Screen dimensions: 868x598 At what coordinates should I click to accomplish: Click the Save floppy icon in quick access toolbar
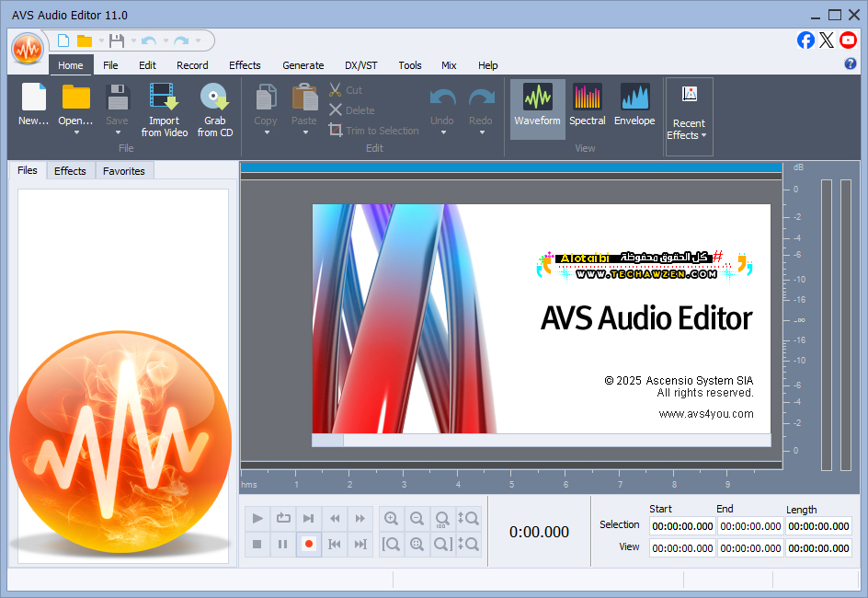(x=116, y=41)
